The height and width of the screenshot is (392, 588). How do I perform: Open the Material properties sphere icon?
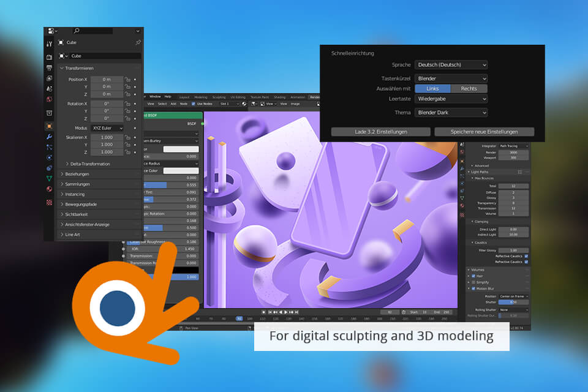(x=49, y=189)
